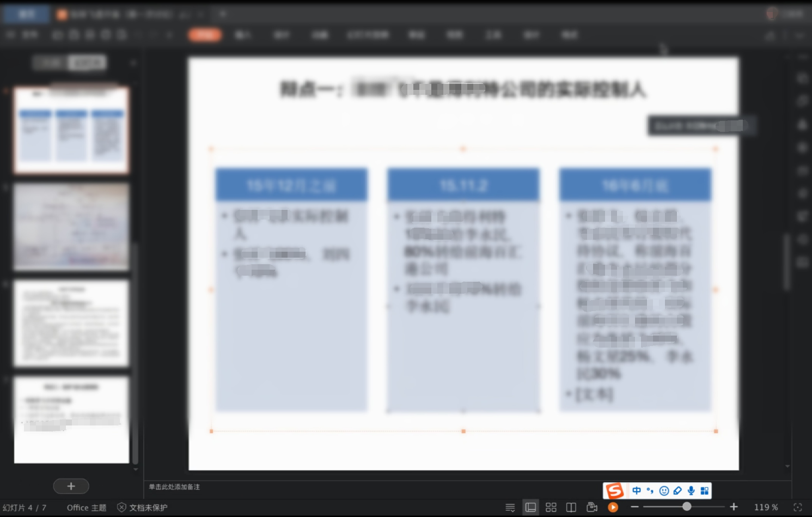Open reading view from status bar
Viewport: 812px width, 517px height.
[571, 507]
